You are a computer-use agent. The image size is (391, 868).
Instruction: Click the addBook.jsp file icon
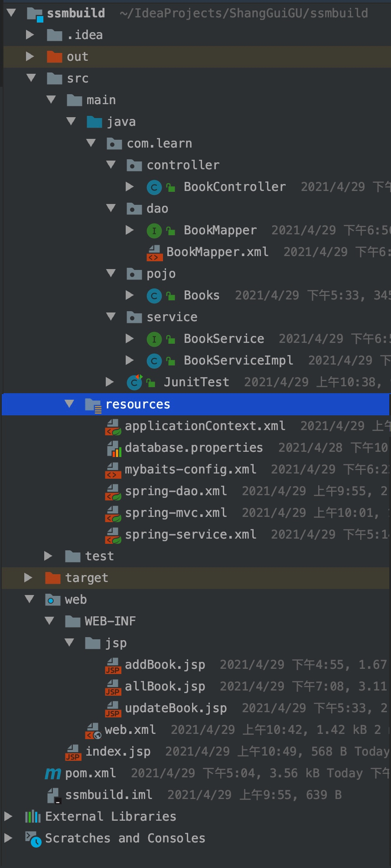(x=113, y=665)
